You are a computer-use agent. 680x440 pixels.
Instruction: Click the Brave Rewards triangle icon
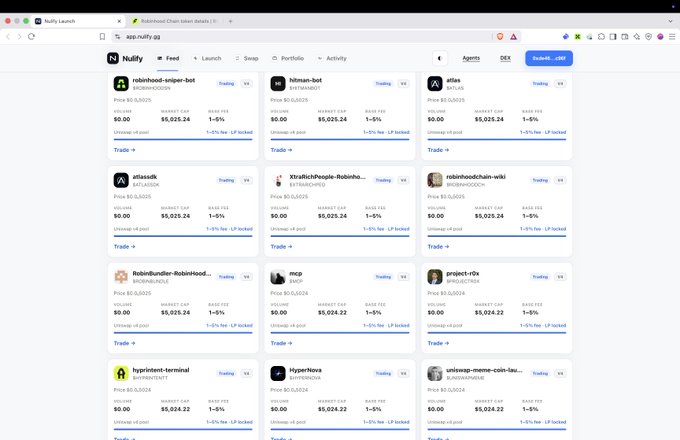pyautogui.click(x=513, y=36)
